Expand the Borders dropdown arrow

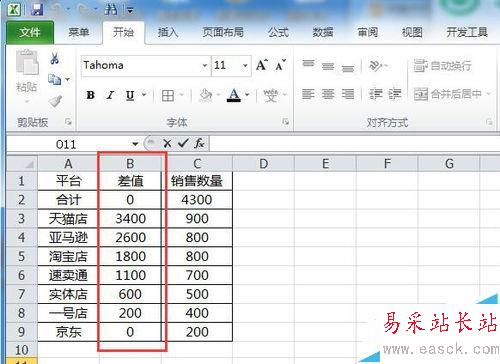tap(181, 95)
